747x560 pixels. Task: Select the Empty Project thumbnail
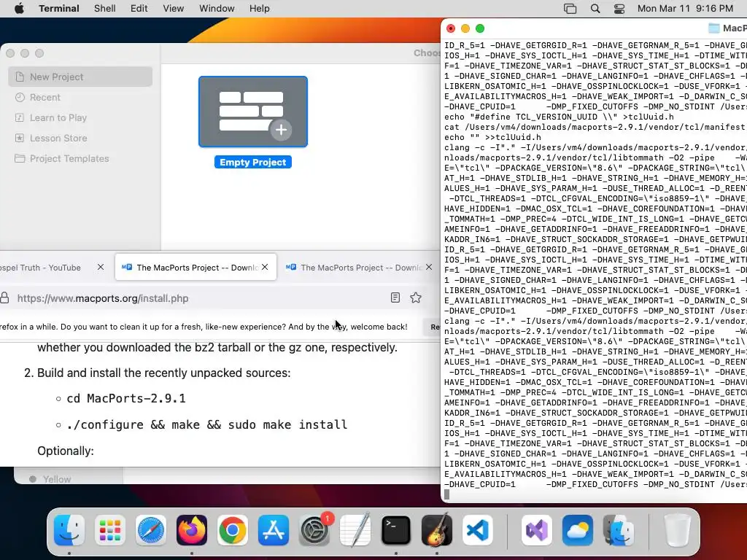click(x=253, y=112)
